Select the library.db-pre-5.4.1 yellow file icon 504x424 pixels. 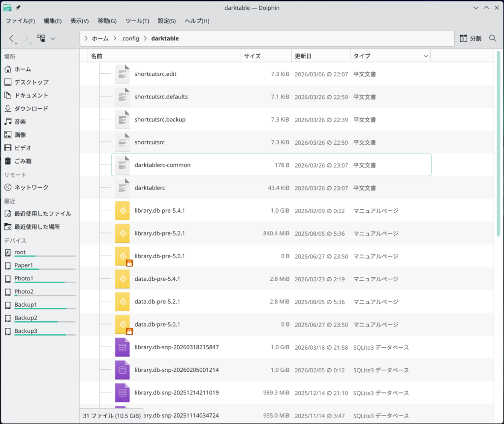(x=122, y=210)
